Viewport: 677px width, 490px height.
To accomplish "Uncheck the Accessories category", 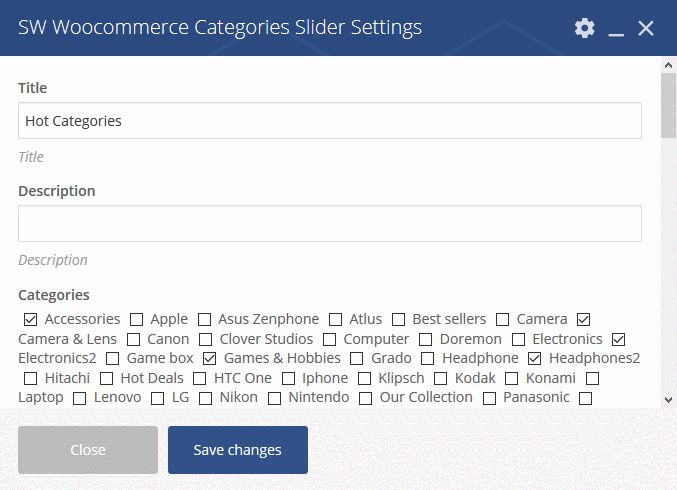I will 30,319.
